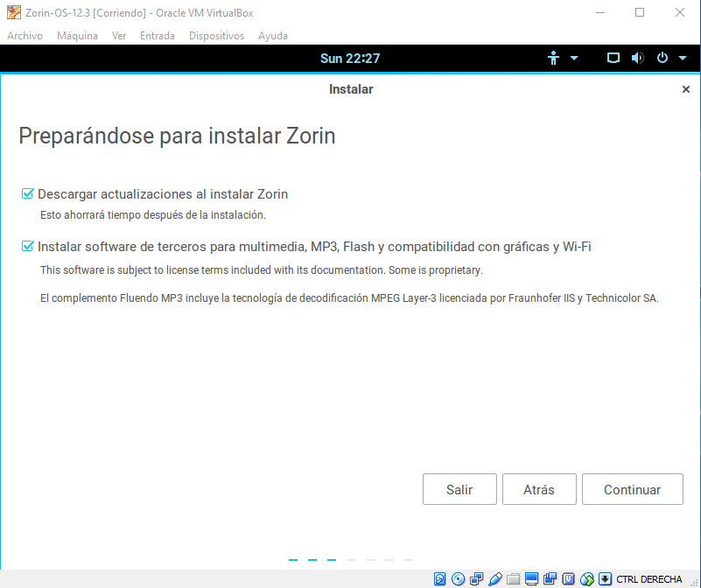The height and width of the screenshot is (588, 701).
Task: Open the Entrada menu
Action: tap(158, 36)
